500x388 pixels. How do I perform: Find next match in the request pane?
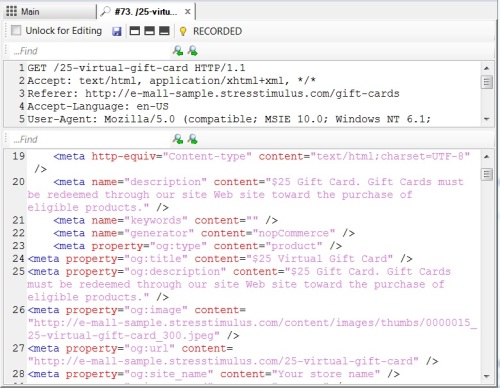point(193,51)
